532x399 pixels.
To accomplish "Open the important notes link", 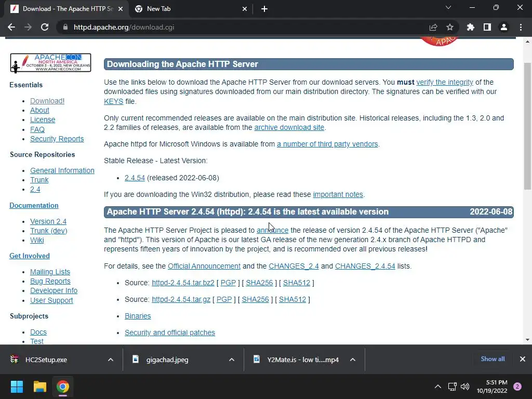I will 338,194.
